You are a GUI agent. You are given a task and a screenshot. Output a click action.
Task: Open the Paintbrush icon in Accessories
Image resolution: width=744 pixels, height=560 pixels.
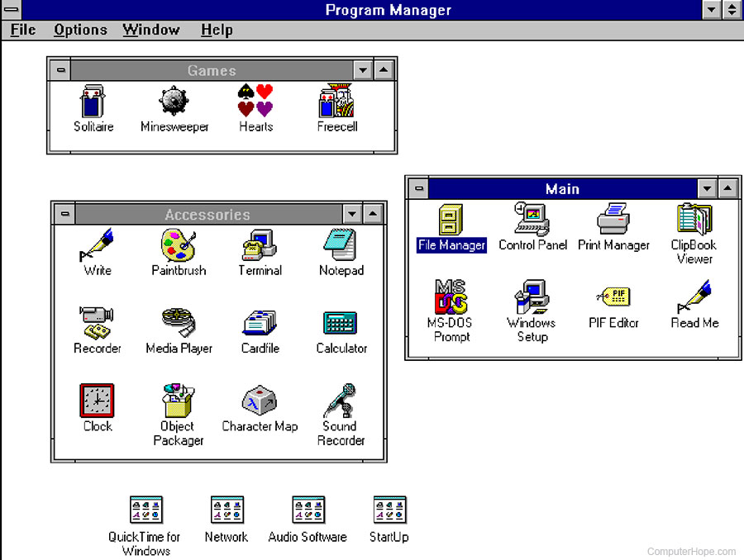pos(178,244)
